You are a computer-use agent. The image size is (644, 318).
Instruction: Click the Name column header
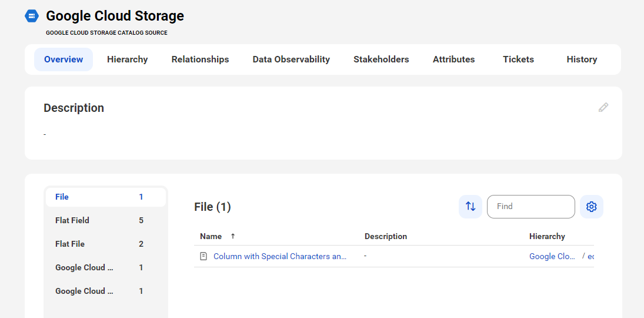[x=211, y=237]
